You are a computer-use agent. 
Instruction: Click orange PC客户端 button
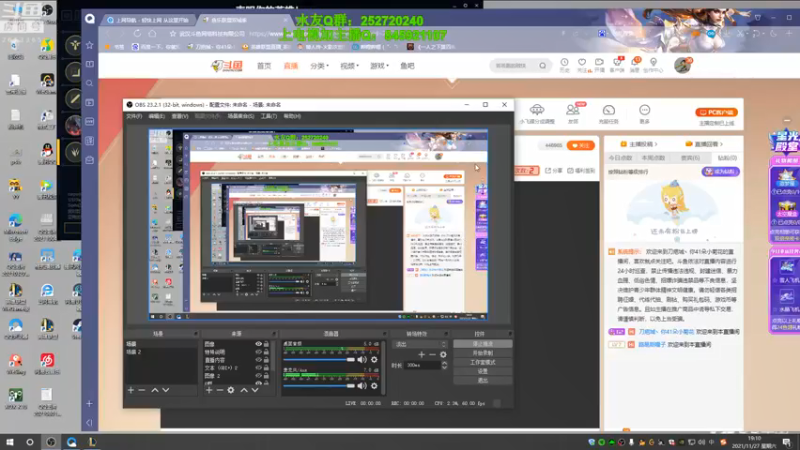[716, 112]
